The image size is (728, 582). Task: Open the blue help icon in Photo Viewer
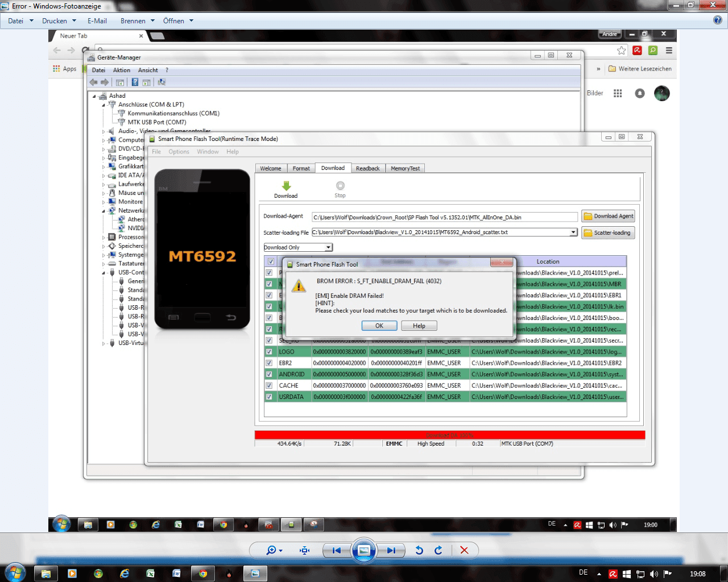click(718, 20)
